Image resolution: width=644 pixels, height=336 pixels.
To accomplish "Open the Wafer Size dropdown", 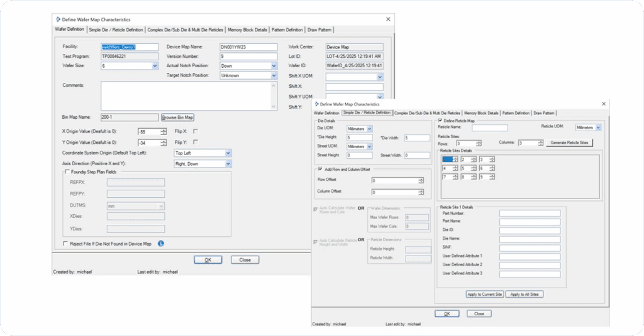I will [155, 65].
